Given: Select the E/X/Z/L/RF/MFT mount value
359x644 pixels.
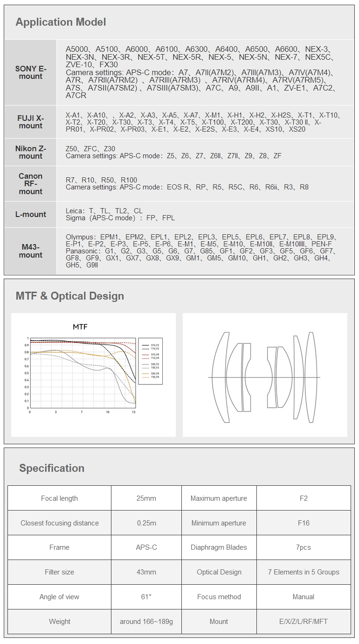Looking at the screenshot, I should pyautogui.click(x=304, y=622).
